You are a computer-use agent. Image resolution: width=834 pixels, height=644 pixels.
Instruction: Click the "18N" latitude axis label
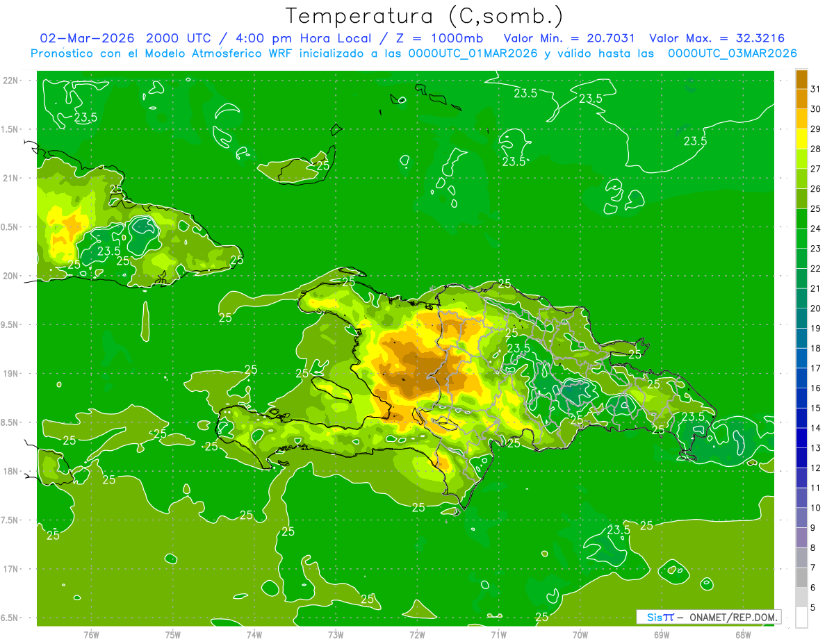(11, 471)
